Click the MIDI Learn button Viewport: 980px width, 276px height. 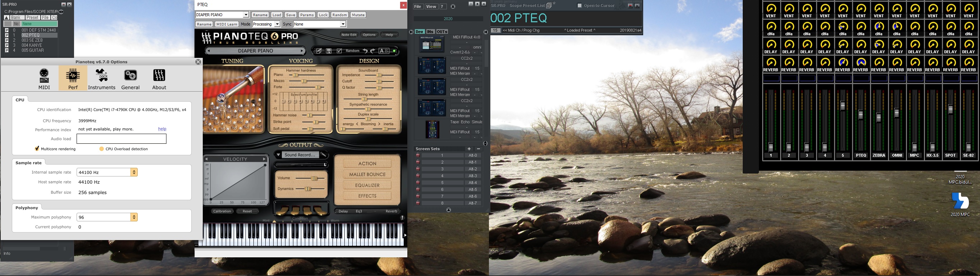pyautogui.click(x=226, y=24)
